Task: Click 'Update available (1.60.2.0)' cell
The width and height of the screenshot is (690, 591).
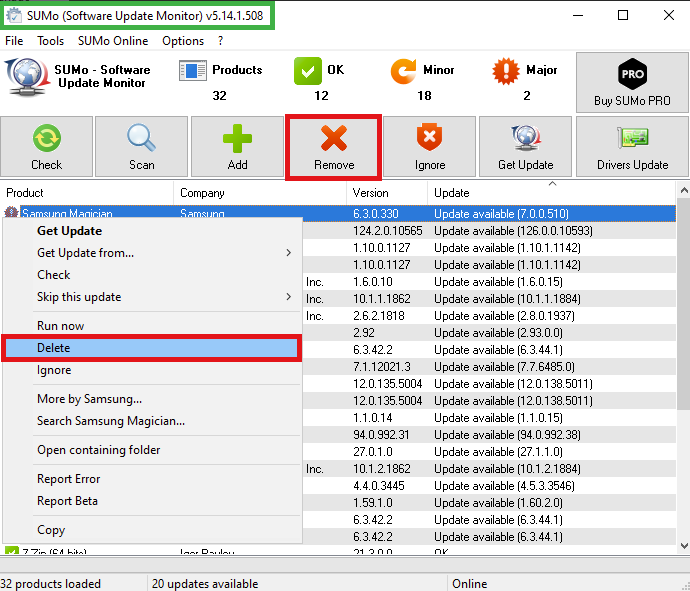Action: pyautogui.click(x=498, y=503)
